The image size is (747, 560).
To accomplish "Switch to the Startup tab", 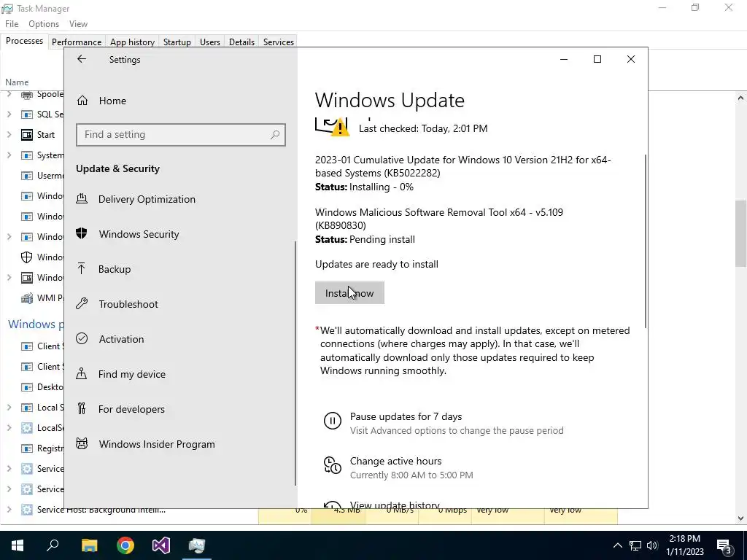I will 177,42.
